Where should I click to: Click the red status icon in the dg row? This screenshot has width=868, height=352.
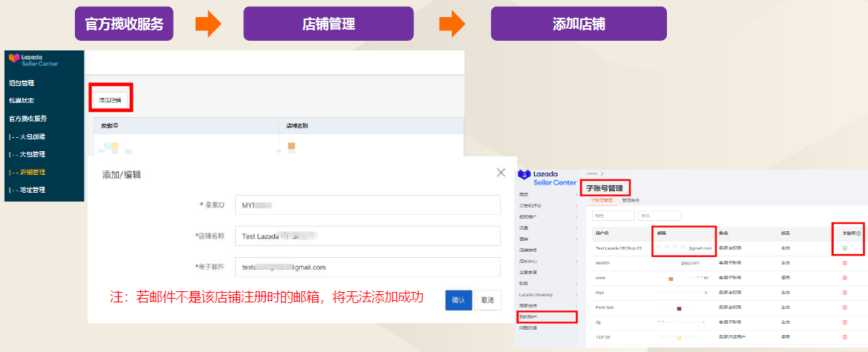pos(845,322)
